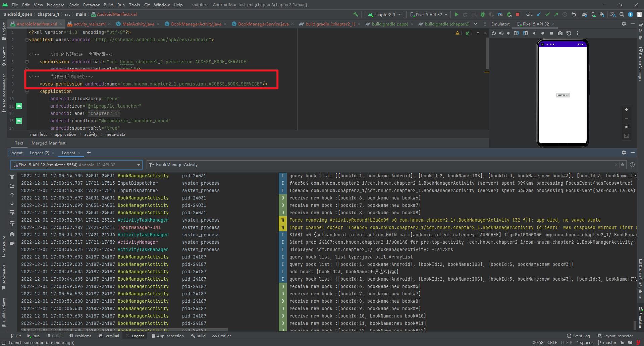Click application in the breadcrumb bar
The width and height of the screenshot is (644, 346).
click(x=65, y=134)
